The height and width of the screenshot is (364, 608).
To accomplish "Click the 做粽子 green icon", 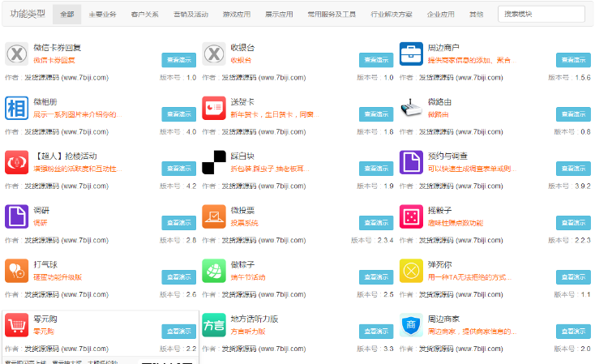I will pos(214,271).
